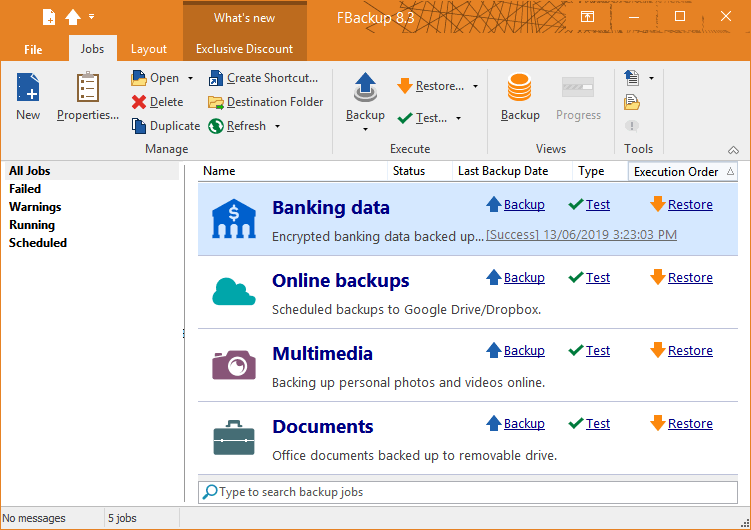Expand the Test dropdown in Execute group

click(x=459, y=118)
